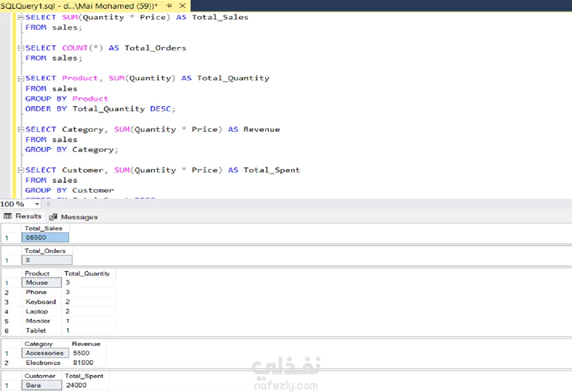Switch to the Messages tab

tap(73, 217)
